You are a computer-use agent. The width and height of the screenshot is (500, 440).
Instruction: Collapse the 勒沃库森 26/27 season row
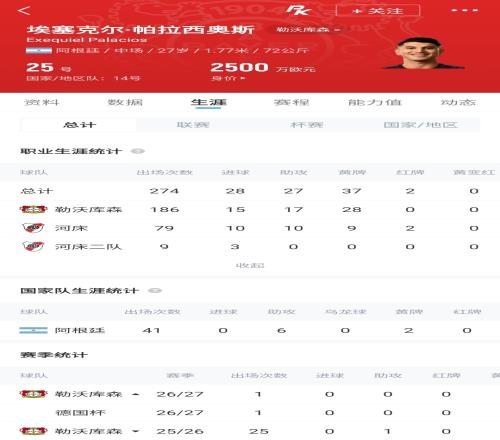[135, 394]
